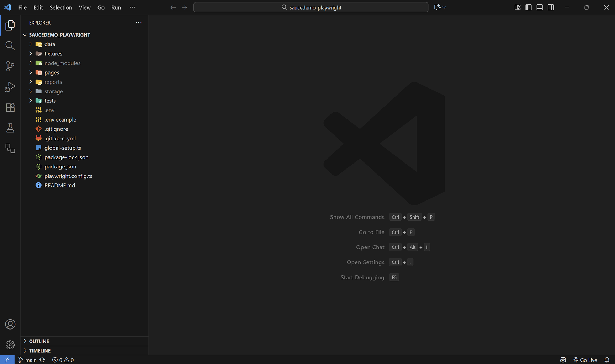Open playwright.config.ts file
The width and height of the screenshot is (615, 364).
(x=68, y=176)
